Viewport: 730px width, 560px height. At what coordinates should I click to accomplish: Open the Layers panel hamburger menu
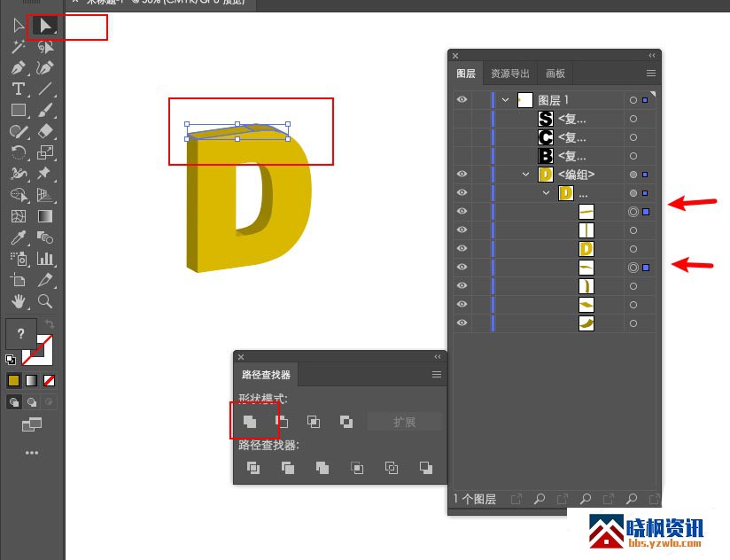pyautogui.click(x=651, y=74)
